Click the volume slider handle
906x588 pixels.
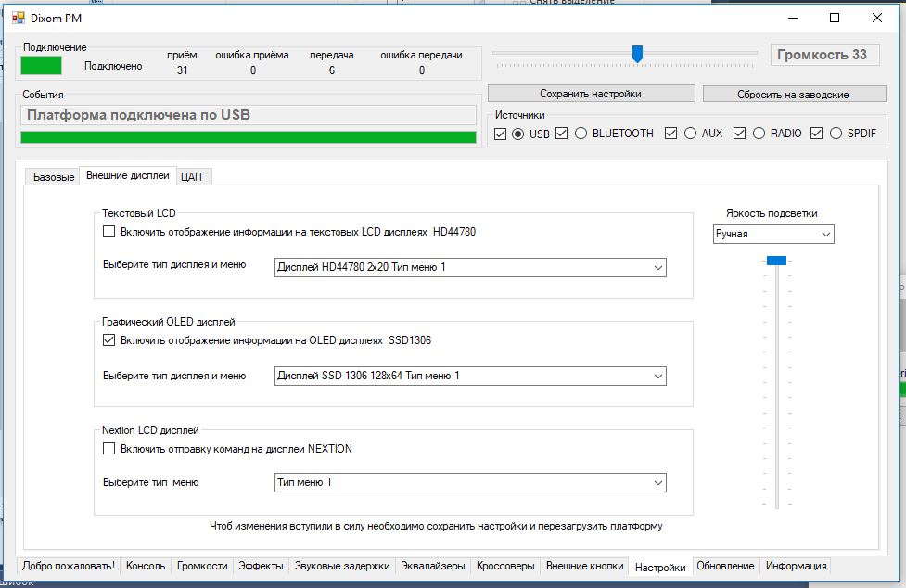[x=637, y=54]
